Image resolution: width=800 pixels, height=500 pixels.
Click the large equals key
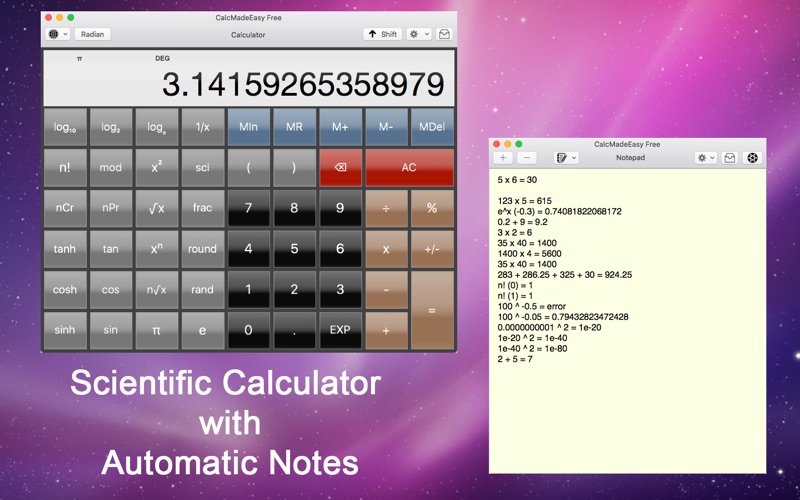tap(432, 310)
